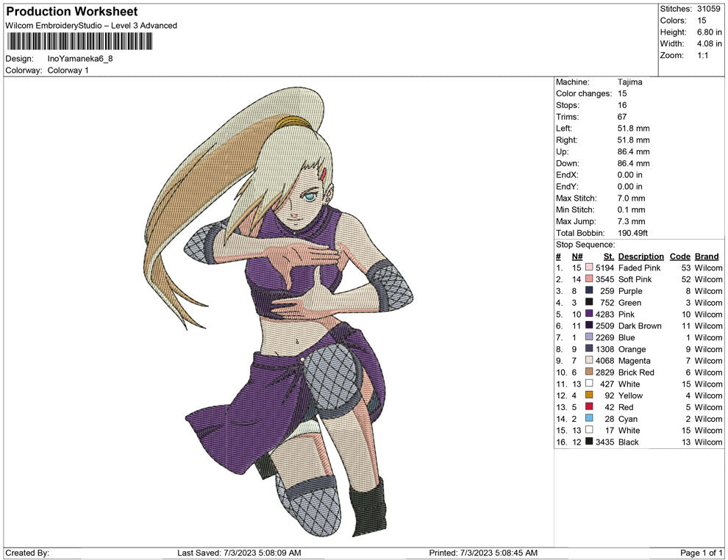Select the Brick Red thread swatch
Image resolution: width=728 pixels, height=560 pixels.
[x=588, y=372]
